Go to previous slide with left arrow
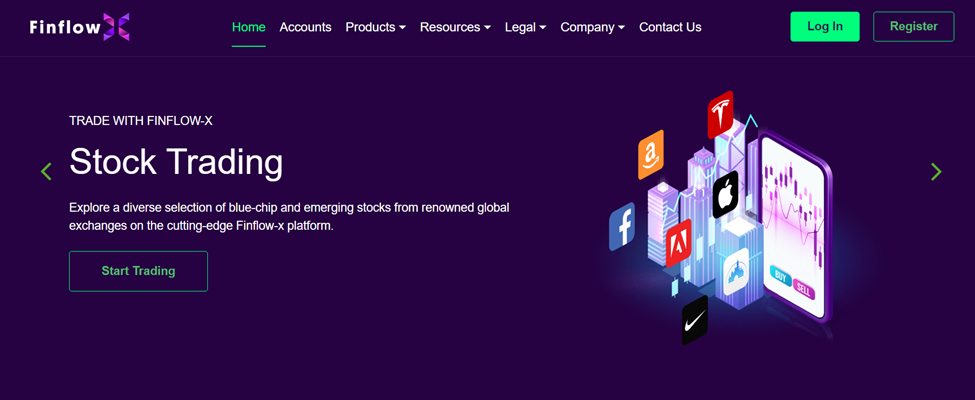Image resolution: width=975 pixels, height=400 pixels. click(46, 171)
